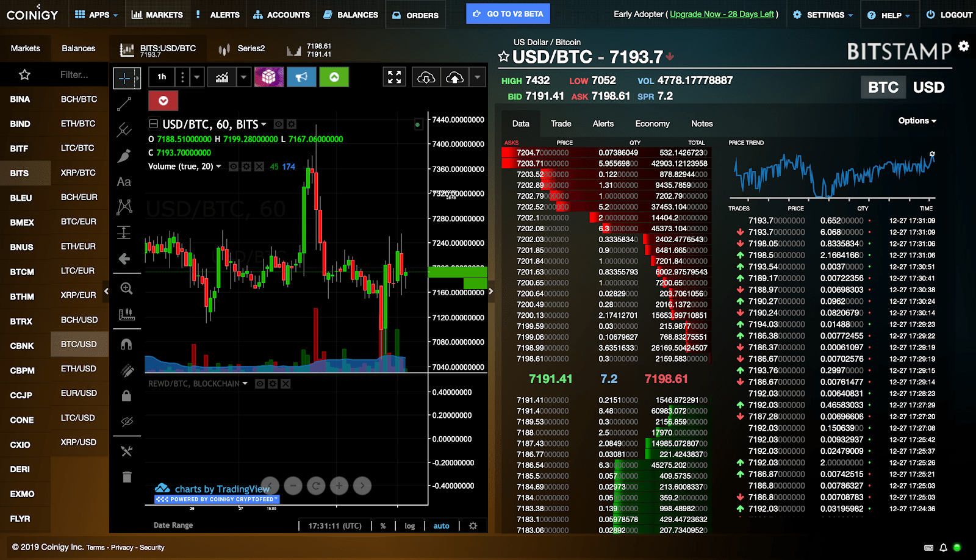Select the text annotation tool
The height and width of the screenshot is (560, 976).
[124, 182]
